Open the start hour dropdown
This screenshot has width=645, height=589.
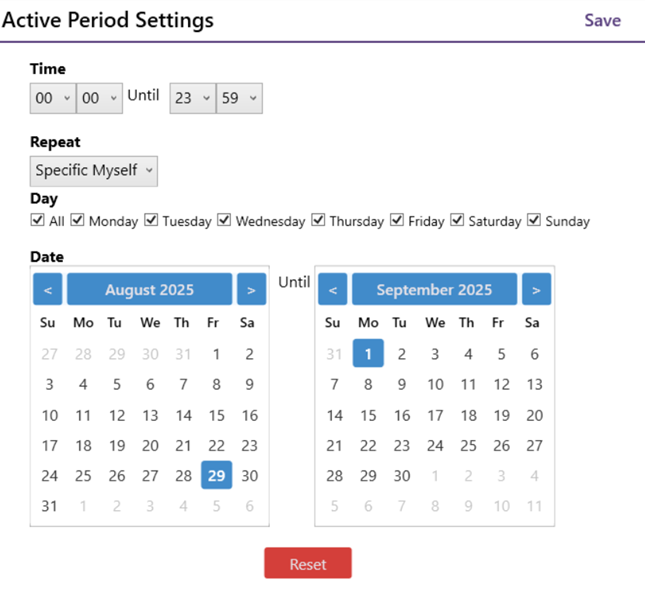(x=52, y=98)
